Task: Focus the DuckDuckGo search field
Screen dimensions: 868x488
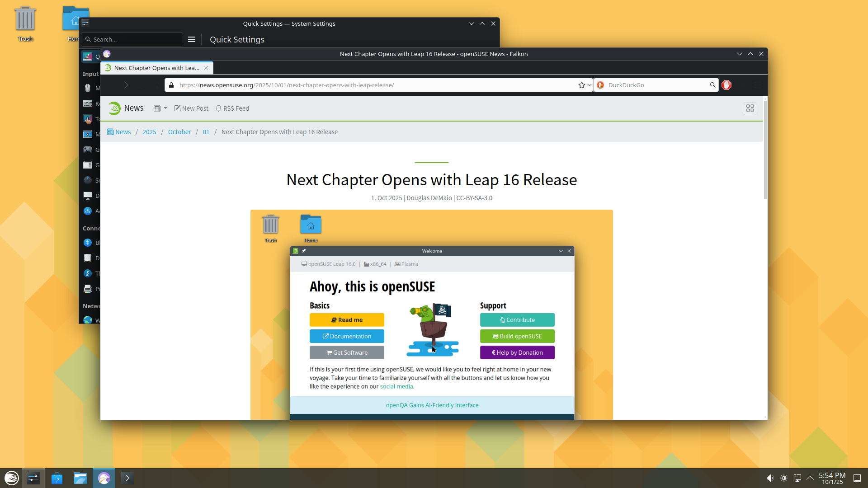Action: (656, 85)
